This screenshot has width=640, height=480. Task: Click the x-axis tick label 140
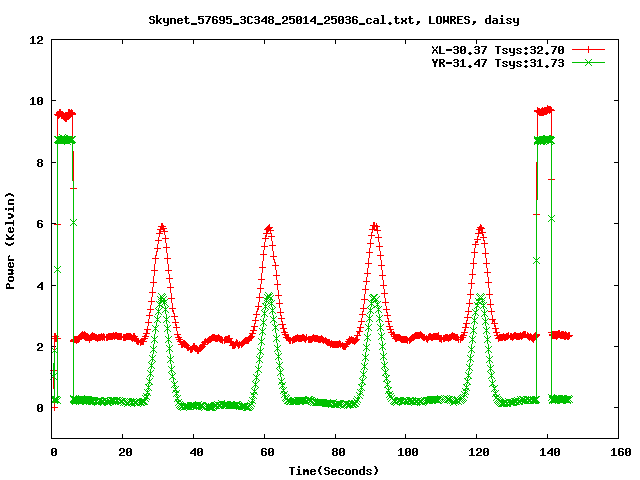(550, 452)
